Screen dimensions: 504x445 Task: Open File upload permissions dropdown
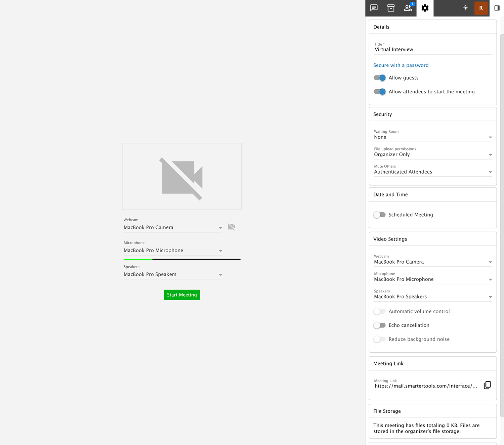tap(433, 152)
